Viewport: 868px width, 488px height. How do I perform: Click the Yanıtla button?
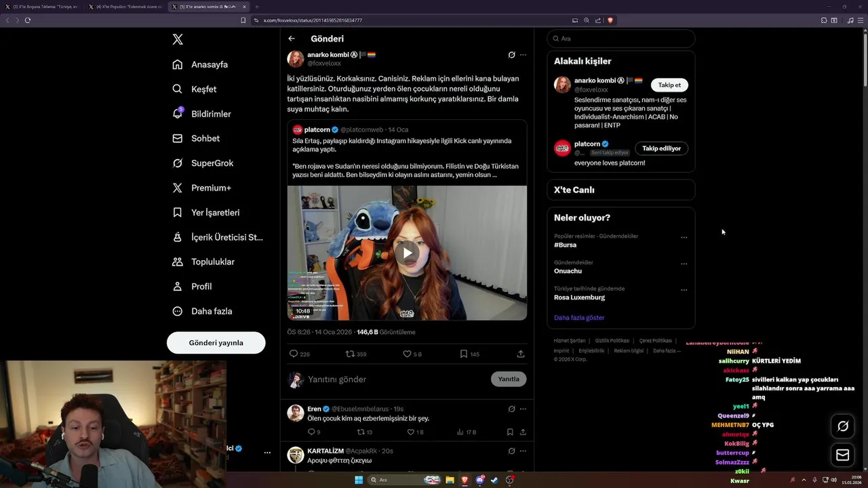(x=509, y=379)
